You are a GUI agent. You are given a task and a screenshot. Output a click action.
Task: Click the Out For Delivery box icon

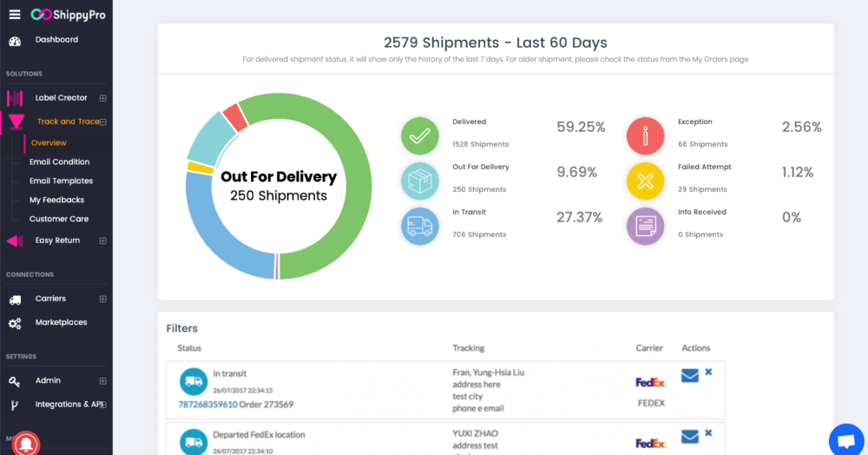420,181
